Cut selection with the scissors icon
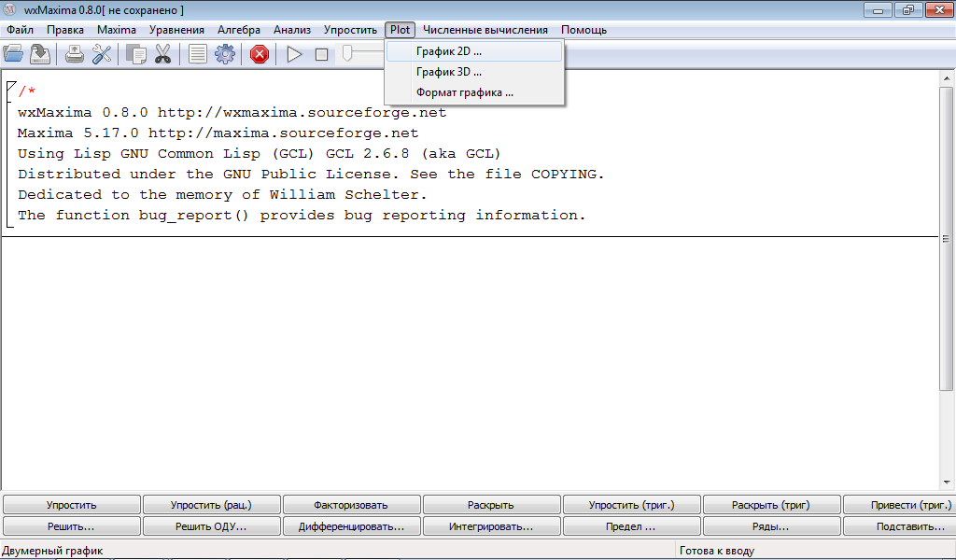 [162, 54]
